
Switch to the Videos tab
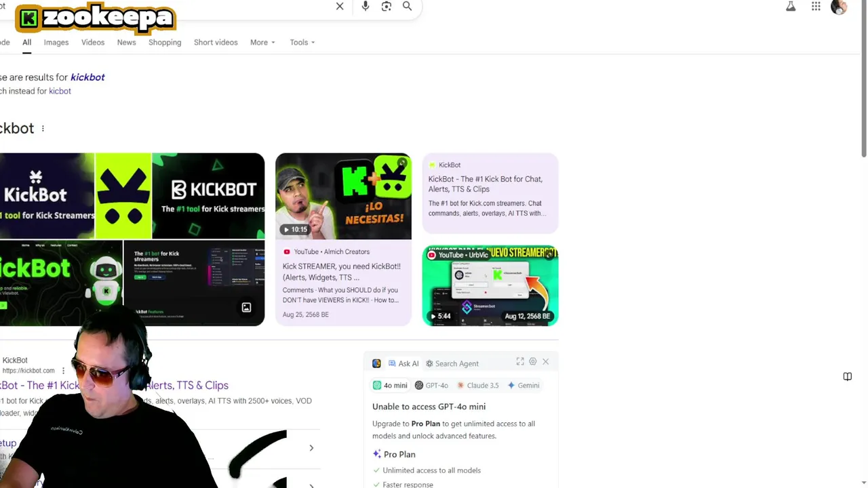tap(93, 42)
